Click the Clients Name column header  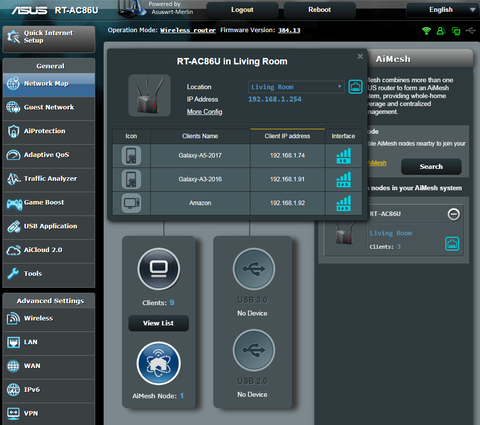tap(200, 136)
